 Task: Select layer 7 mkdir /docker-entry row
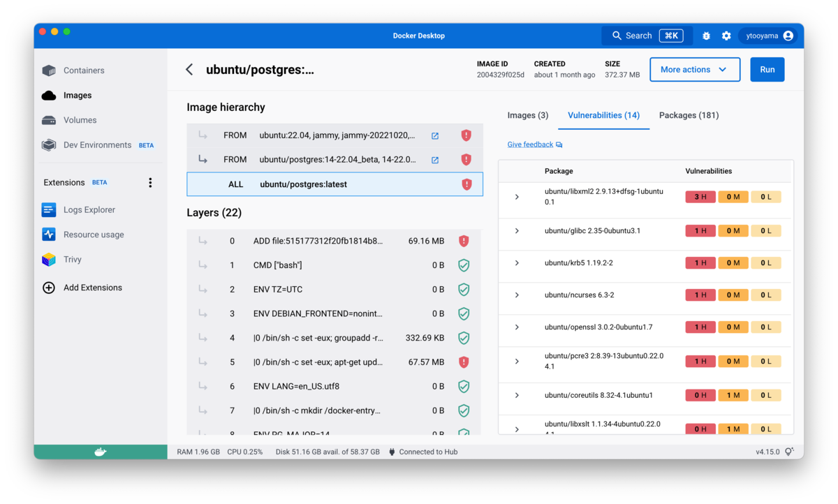(335, 410)
